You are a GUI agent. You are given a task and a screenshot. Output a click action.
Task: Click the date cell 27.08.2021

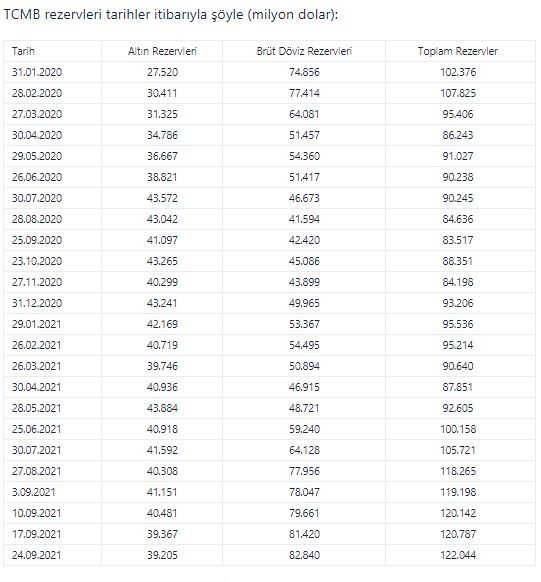coord(36,471)
